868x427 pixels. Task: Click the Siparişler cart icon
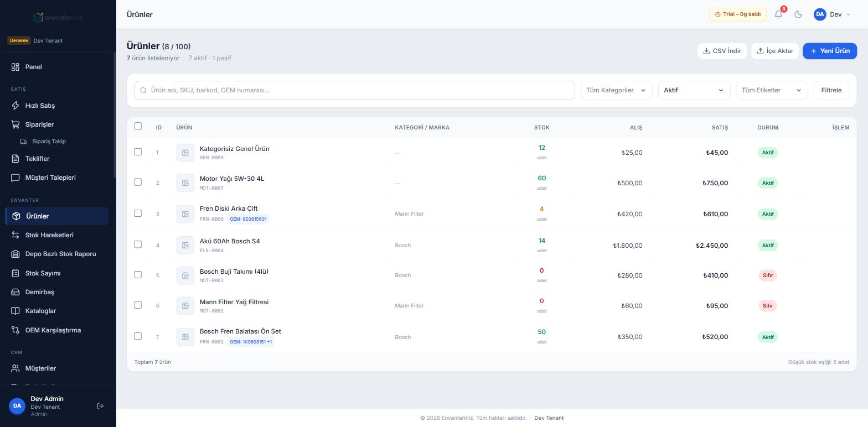pyautogui.click(x=15, y=124)
